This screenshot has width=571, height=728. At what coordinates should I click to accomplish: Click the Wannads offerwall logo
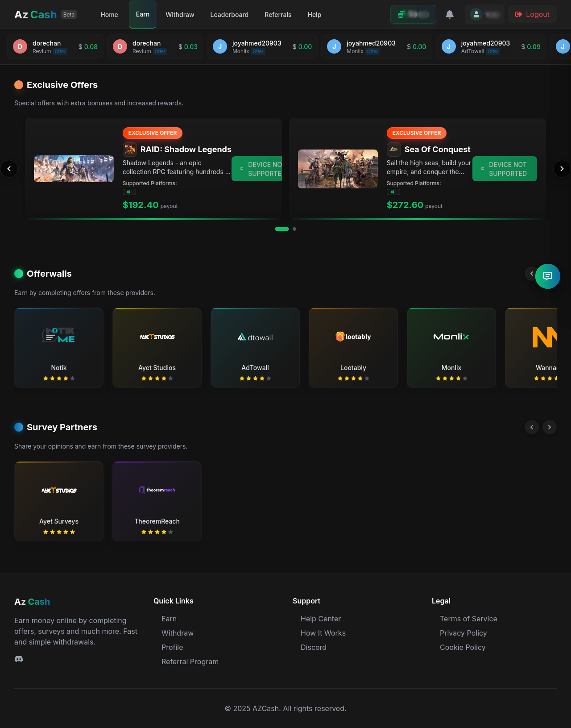tap(544, 337)
